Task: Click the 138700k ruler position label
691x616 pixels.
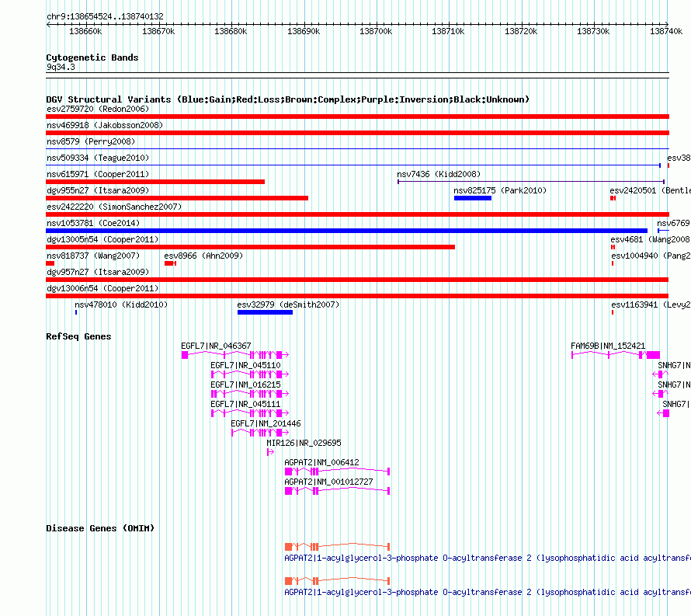Action: (376, 31)
